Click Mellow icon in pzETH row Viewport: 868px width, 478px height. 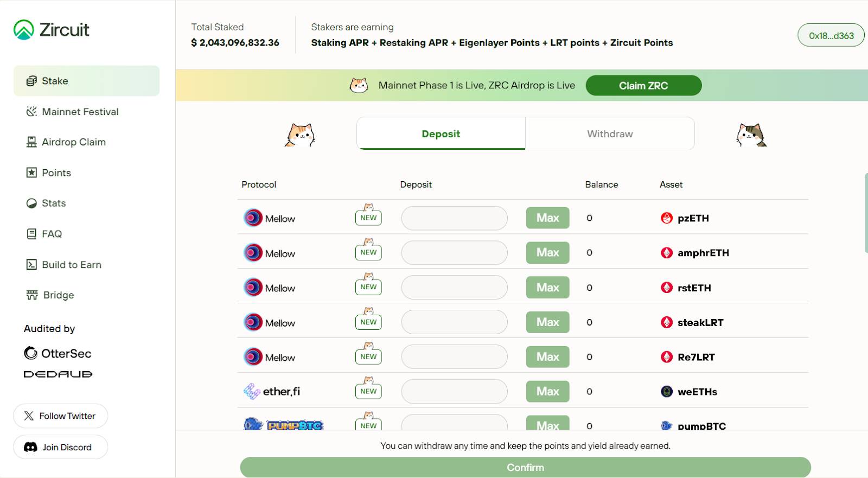(253, 218)
